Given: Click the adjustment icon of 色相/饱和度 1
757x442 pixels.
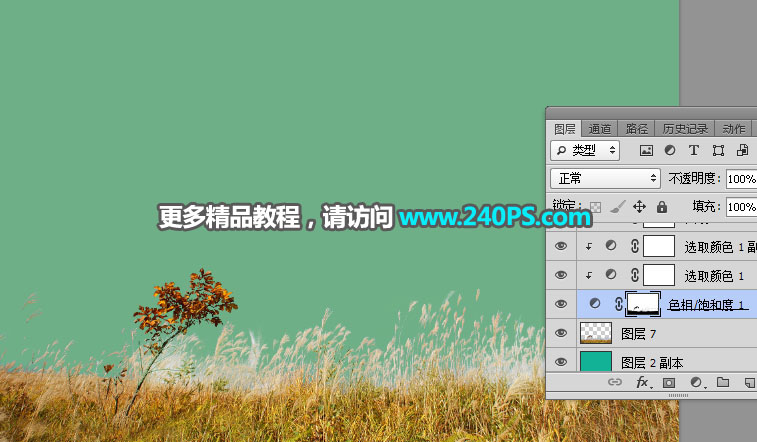Looking at the screenshot, I should coord(595,303).
